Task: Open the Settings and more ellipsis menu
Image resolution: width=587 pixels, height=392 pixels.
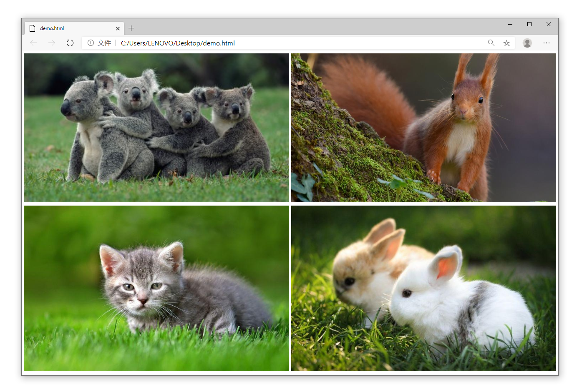Action: (x=547, y=43)
